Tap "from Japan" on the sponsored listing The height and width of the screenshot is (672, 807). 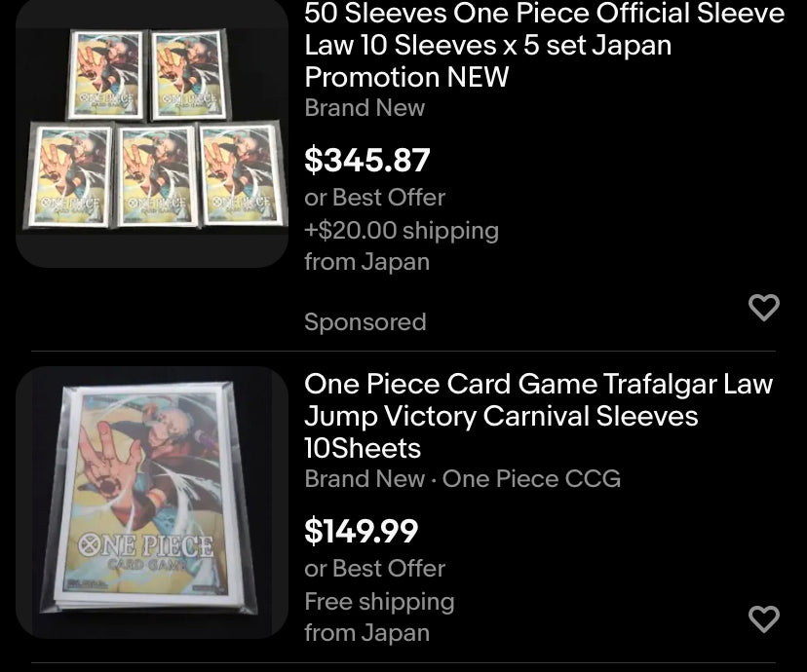point(366,261)
